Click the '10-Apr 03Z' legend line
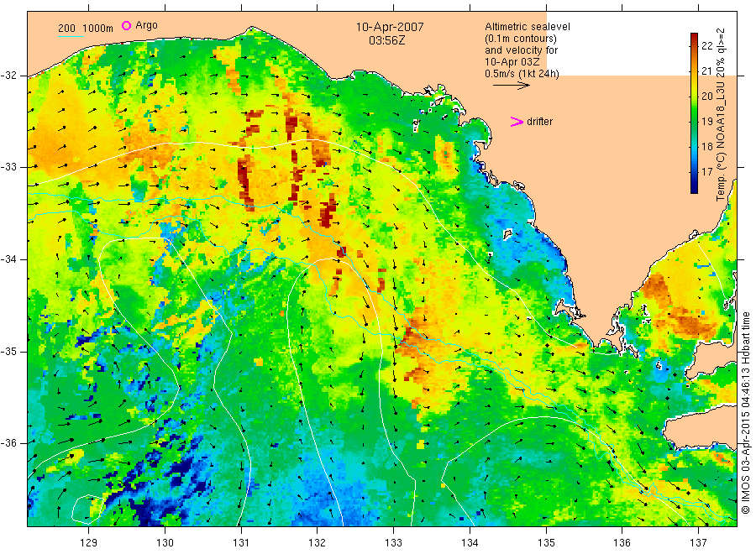Image resolution: width=756 pixels, height=554 pixels. point(513,62)
